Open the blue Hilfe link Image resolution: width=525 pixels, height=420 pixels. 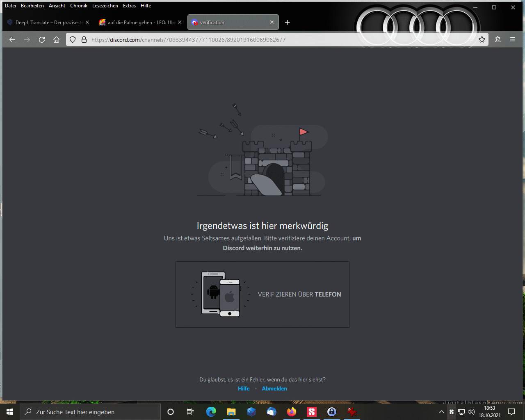pyautogui.click(x=244, y=388)
